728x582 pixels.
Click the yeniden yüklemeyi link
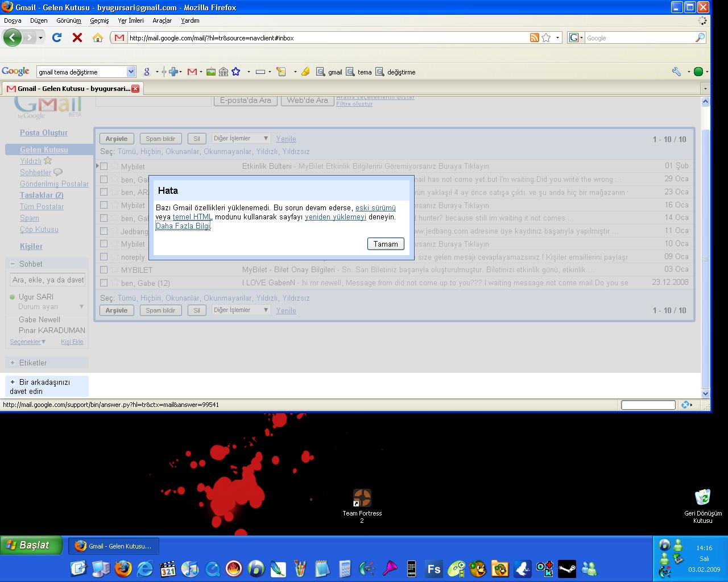pyautogui.click(x=336, y=217)
